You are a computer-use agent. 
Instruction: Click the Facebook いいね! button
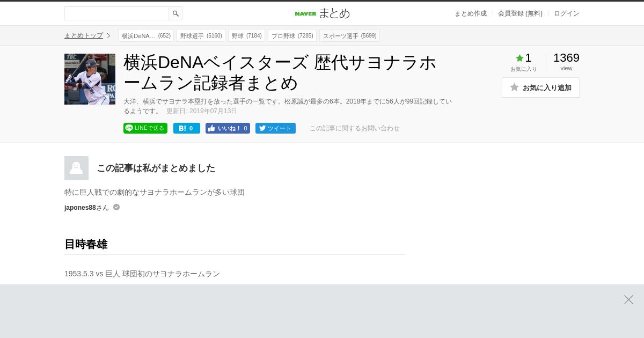(x=228, y=128)
